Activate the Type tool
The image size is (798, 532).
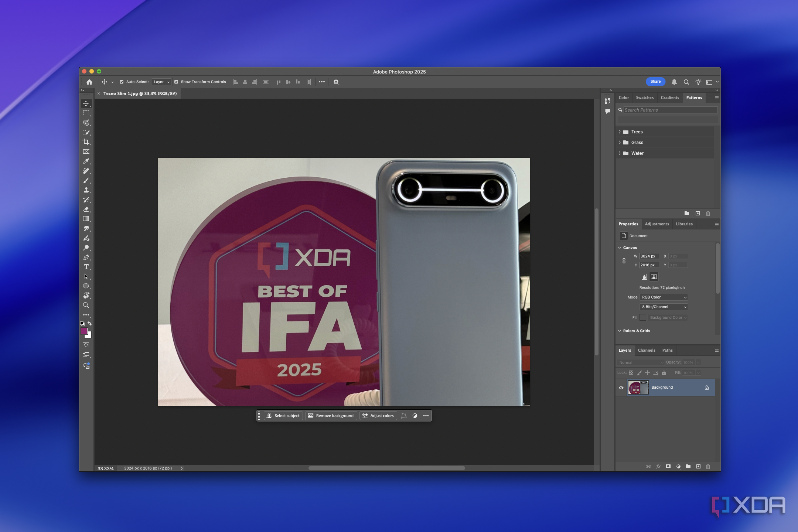pos(86,267)
